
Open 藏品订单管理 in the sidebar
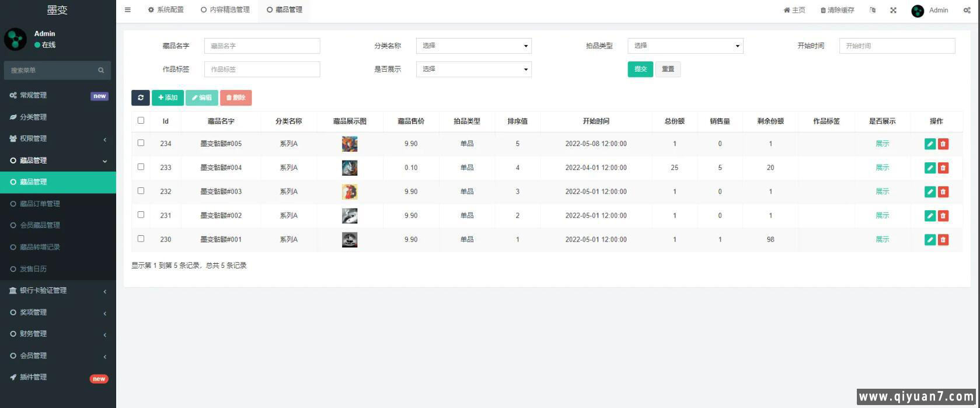point(40,204)
